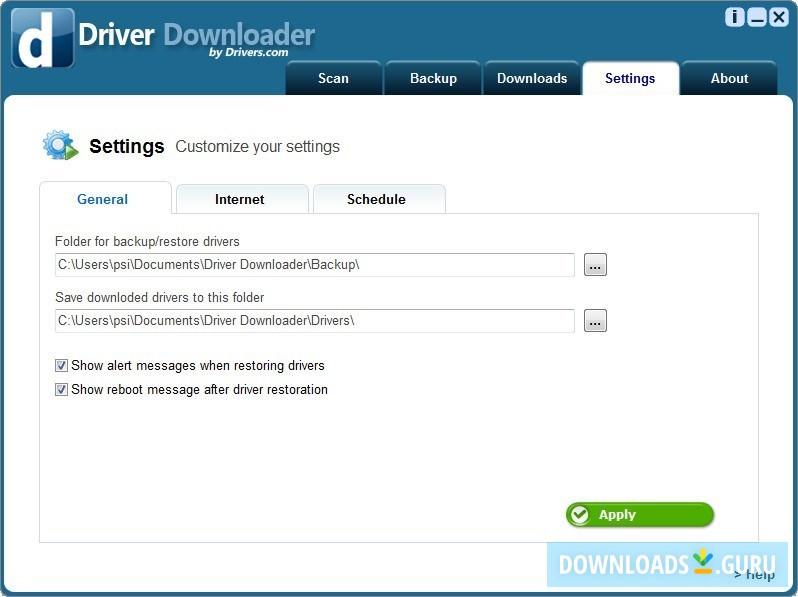This screenshot has height=597, width=798.
Task: Click the Driver Downloader 'd' logo icon
Action: click(x=43, y=38)
